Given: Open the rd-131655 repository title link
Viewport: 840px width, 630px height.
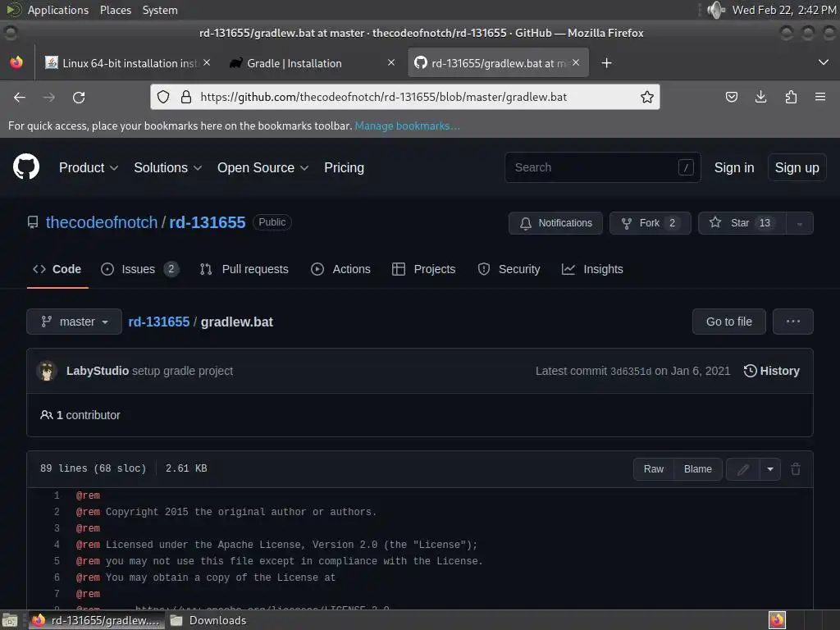Looking at the screenshot, I should 208,222.
